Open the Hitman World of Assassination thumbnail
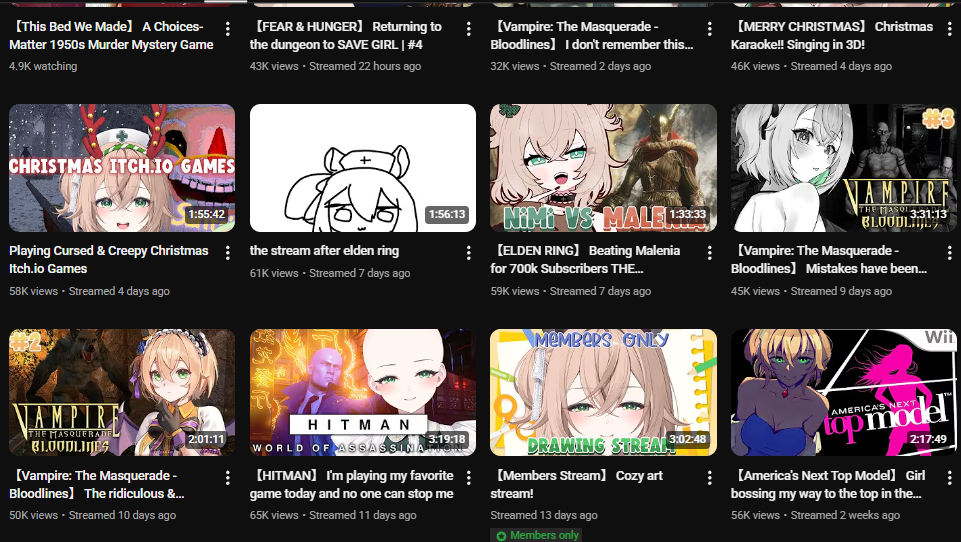 click(x=363, y=392)
